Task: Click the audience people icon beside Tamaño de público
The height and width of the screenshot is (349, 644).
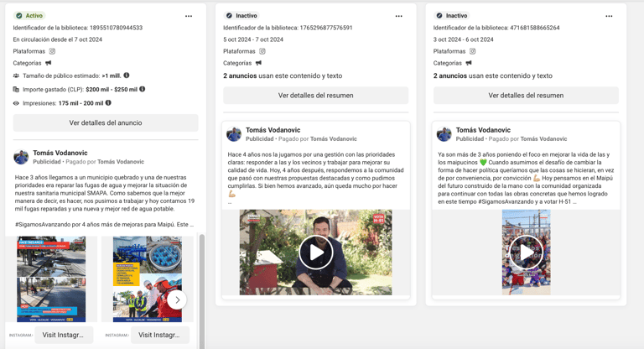Action: click(x=16, y=76)
